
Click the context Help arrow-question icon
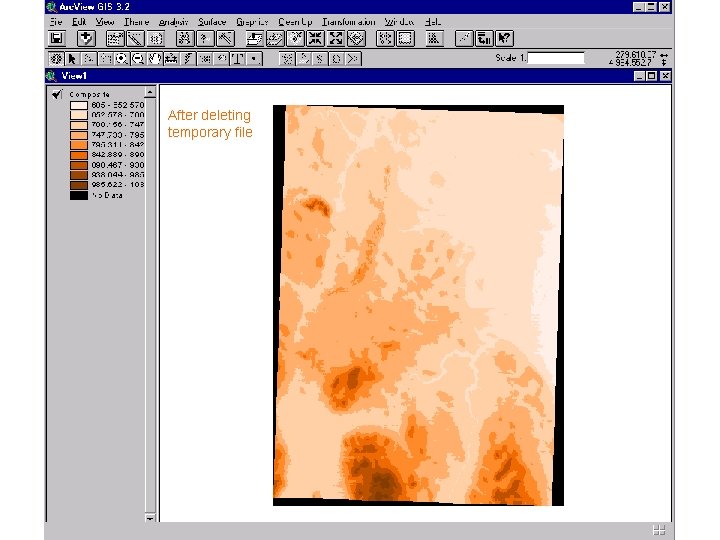(x=504, y=38)
